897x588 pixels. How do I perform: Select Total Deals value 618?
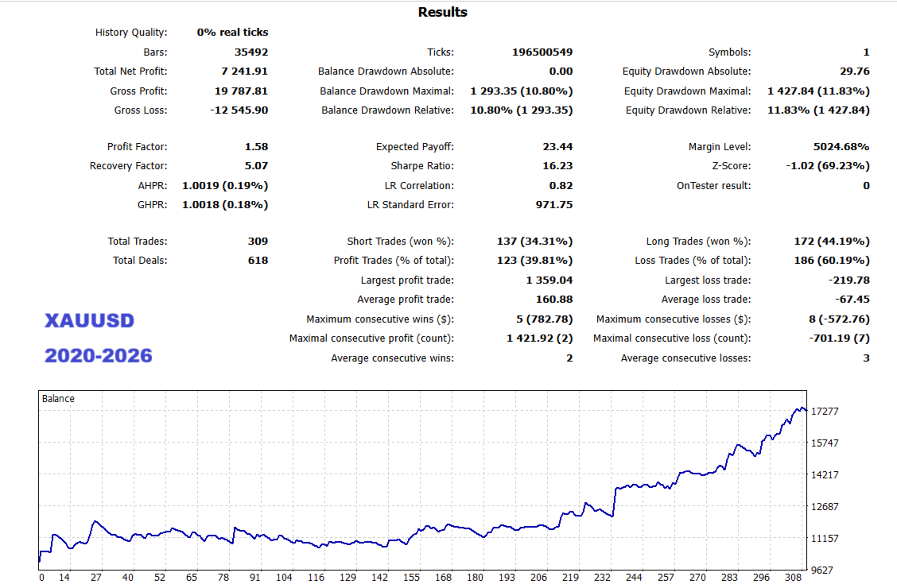click(258, 261)
